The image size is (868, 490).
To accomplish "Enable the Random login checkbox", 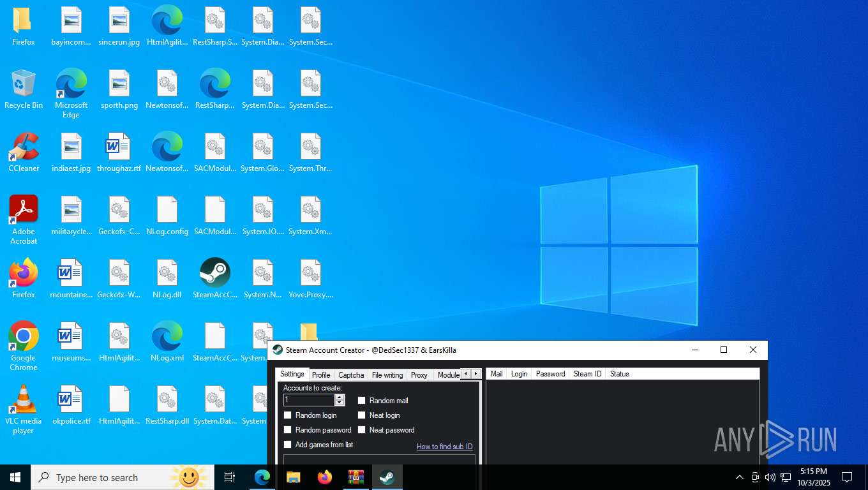I will (x=287, y=415).
